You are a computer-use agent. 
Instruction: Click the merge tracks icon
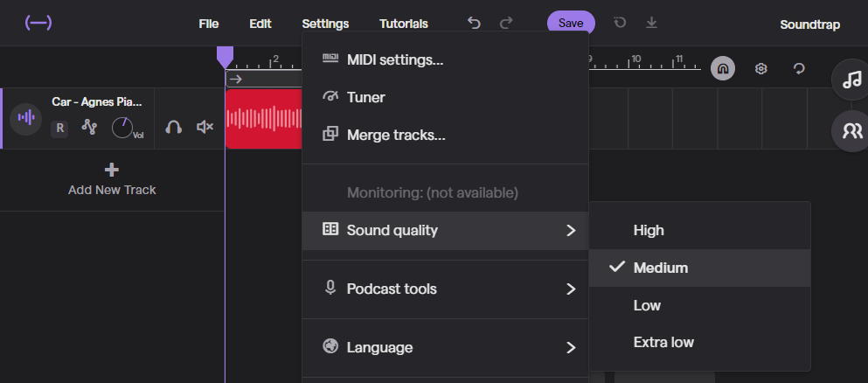pos(330,134)
